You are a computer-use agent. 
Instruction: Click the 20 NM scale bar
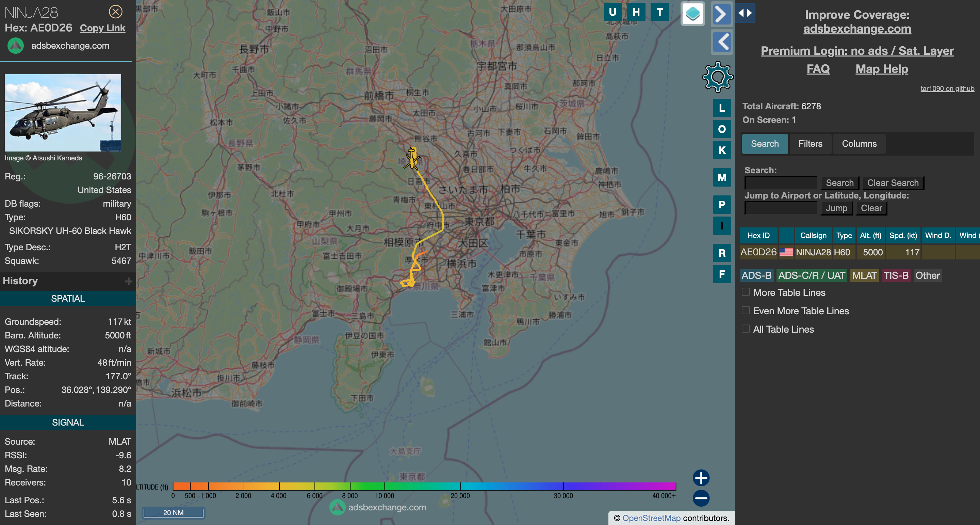click(173, 512)
